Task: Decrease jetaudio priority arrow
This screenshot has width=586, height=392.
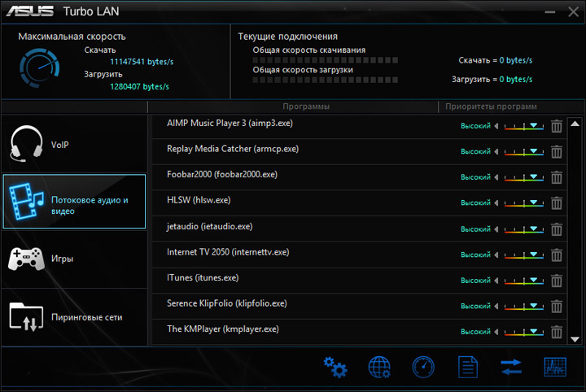Action: (x=496, y=229)
